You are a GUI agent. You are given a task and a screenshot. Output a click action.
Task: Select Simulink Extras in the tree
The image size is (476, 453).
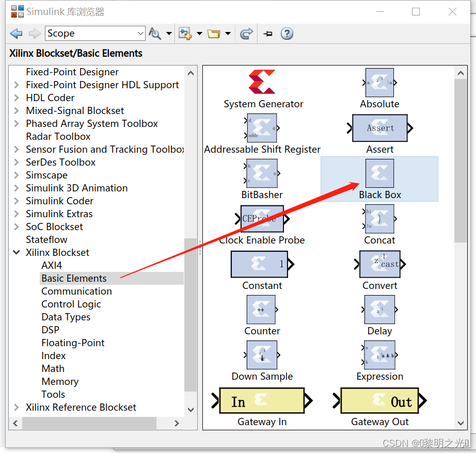(x=59, y=214)
